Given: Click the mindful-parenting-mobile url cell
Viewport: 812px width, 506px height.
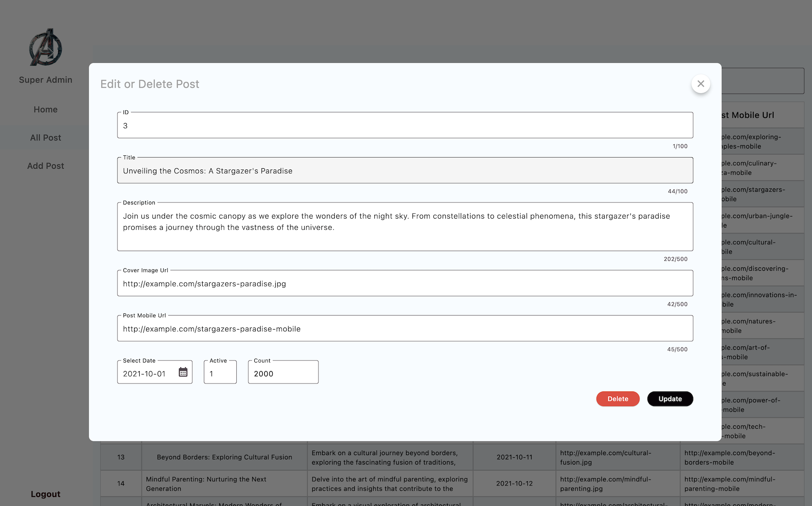Looking at the screenshot, I should (742, 483).
